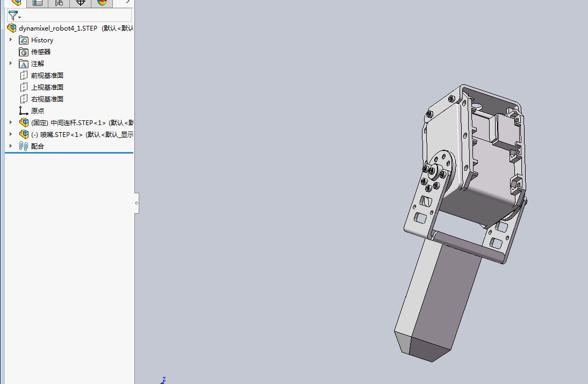Expand the 中间连杆.STEP component
Viewport: 588px width, 384px height.
click(x=11, y=122)
